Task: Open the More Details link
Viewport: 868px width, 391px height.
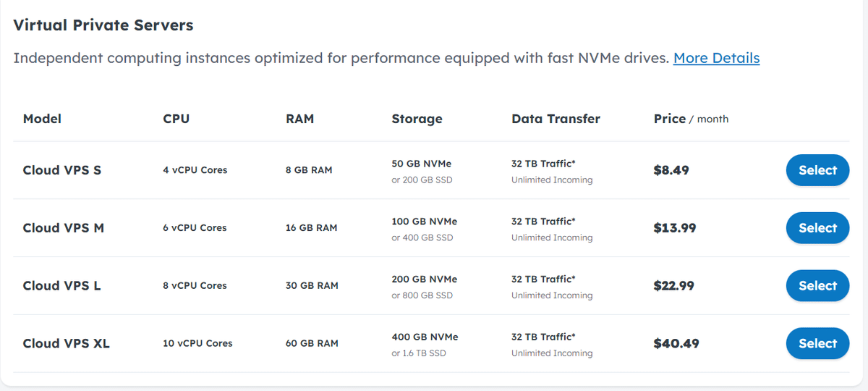Action: [x=716, y=58]
